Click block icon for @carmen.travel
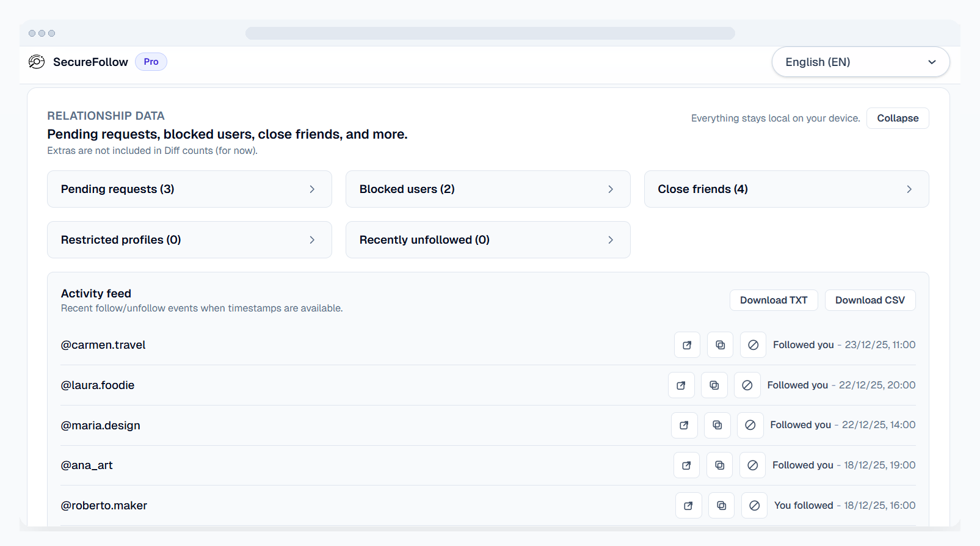This screenshot has width=980, height=546. pyautogui.click(x=753, y=345)
